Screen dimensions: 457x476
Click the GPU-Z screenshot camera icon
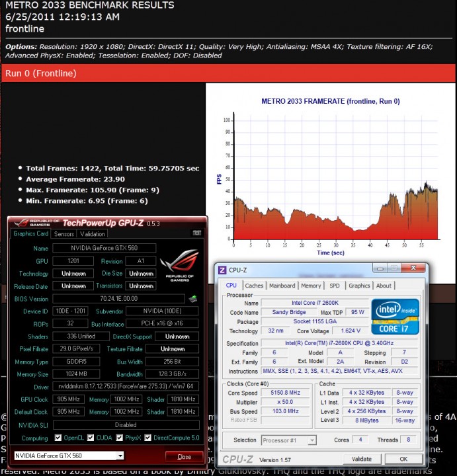click(197, 233)
